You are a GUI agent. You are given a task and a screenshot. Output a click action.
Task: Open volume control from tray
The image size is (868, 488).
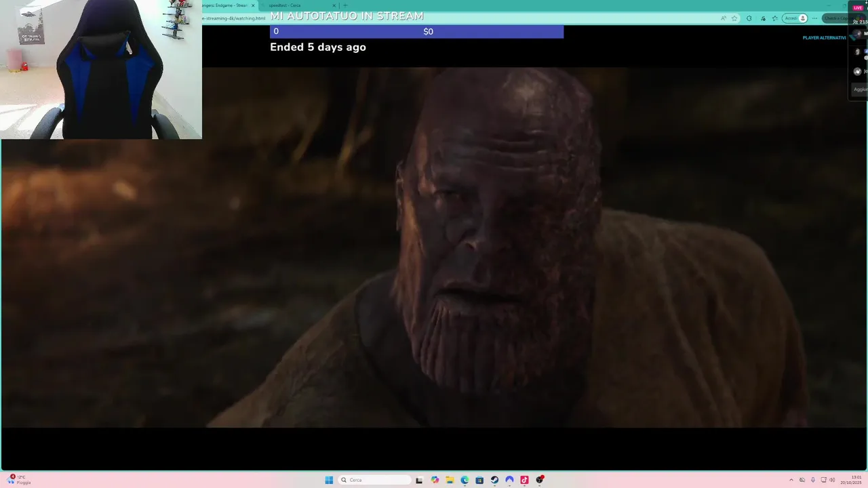point(832,480)
